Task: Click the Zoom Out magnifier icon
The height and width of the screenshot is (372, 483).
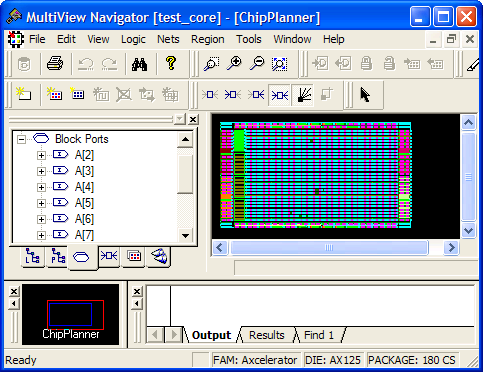Action: click(x=257, y=63)
